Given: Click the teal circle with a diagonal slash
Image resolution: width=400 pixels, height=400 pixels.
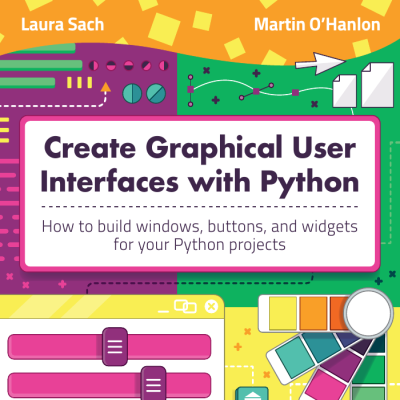Looking at the screenshot, I should click(156, 93).
